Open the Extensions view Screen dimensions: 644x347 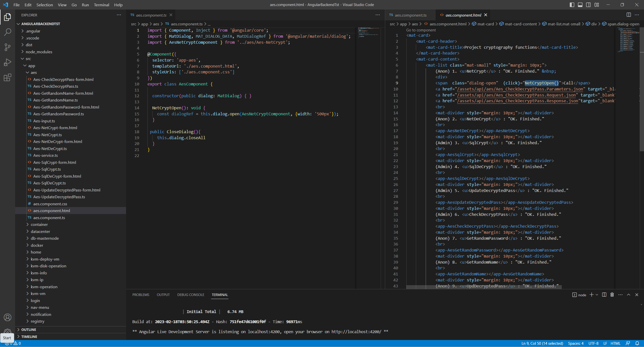[7, 77]
